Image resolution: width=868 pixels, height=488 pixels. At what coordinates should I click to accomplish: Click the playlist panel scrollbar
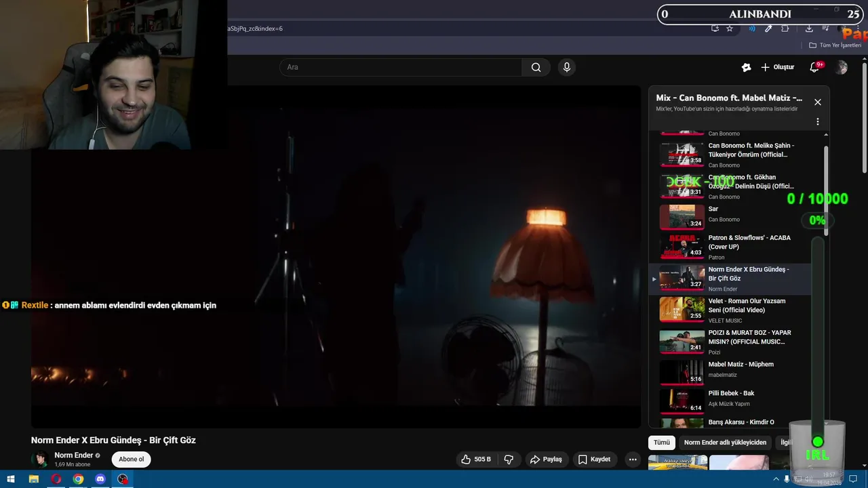coord(826,190)
